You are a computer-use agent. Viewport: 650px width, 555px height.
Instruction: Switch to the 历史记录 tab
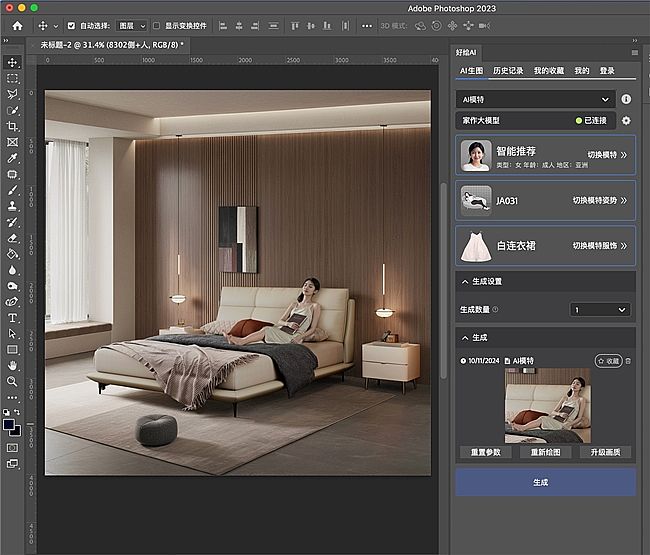click(508, 71)
